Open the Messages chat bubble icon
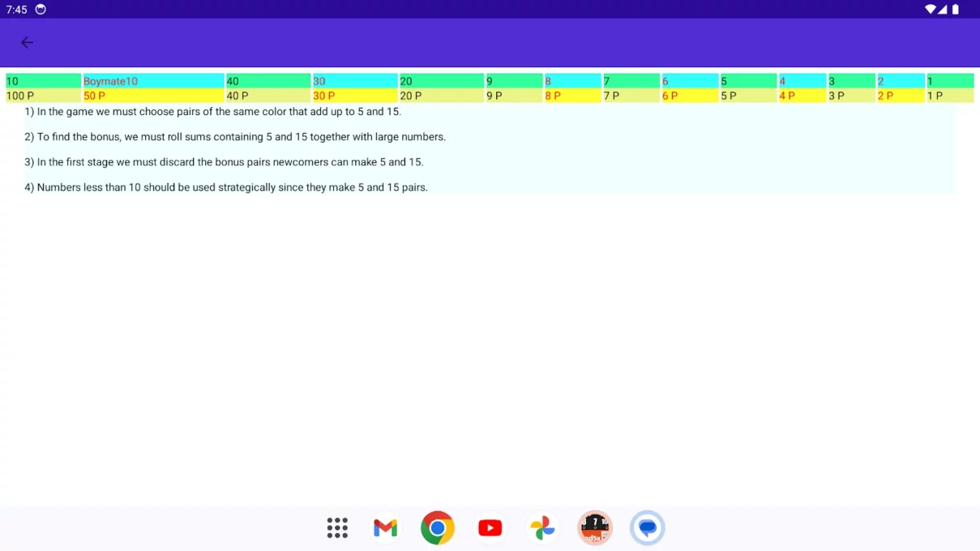980x551 pixels. 647,528
